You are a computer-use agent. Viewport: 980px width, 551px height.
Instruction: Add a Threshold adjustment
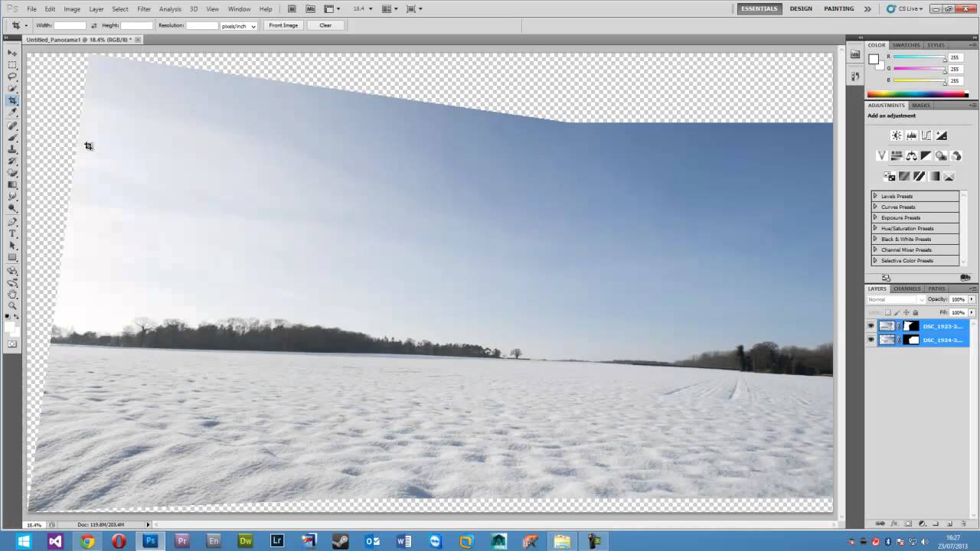919,176
